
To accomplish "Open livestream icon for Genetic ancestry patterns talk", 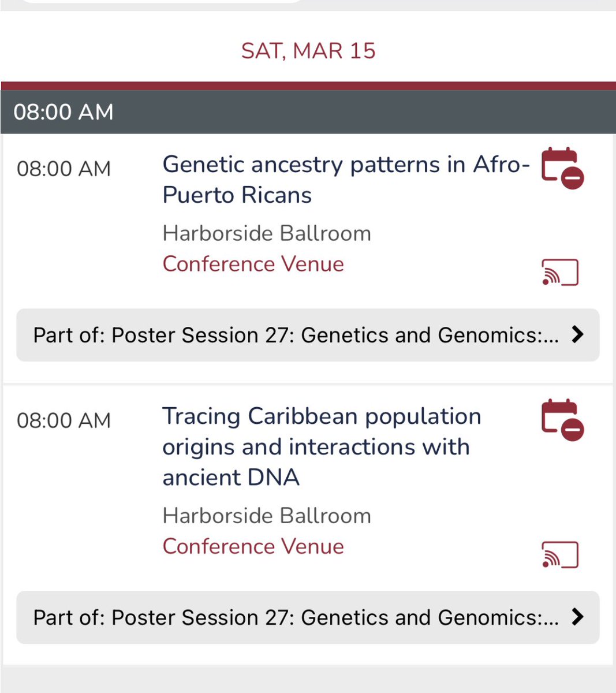I will click(x=560, y=273).
